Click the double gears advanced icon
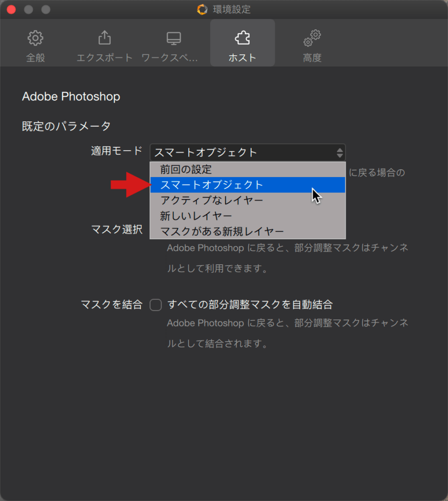Screen dimensions: 448x501 (x=312, y=38)
